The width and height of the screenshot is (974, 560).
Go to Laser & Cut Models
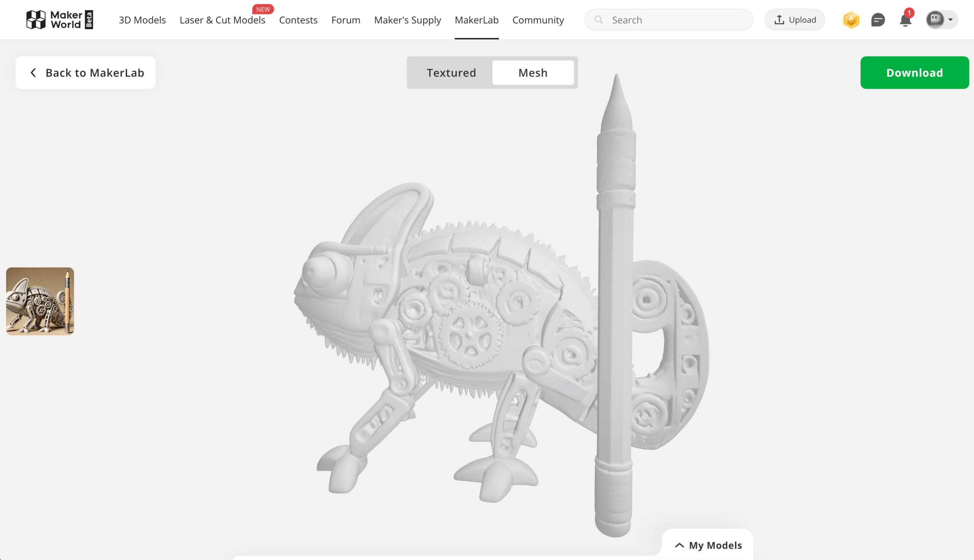[223, 20]
